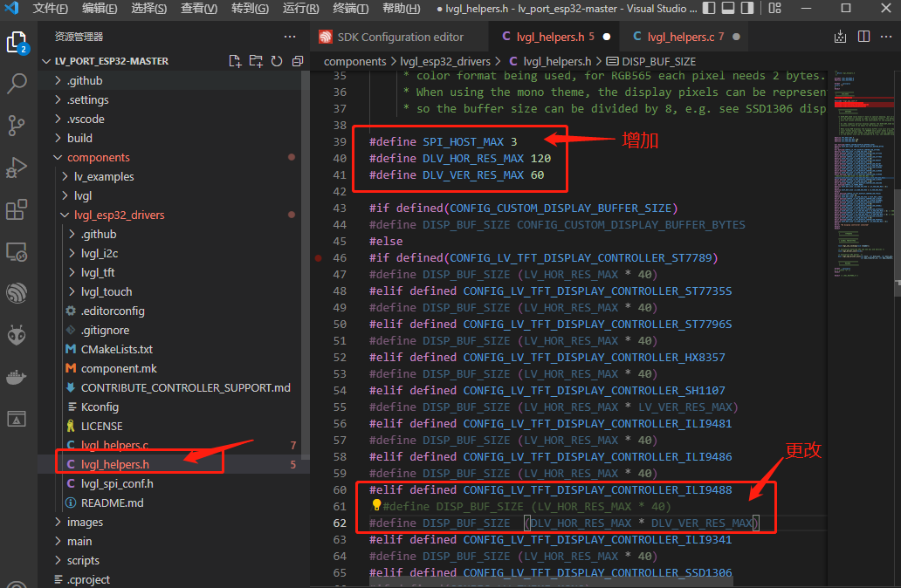Switch to SDK Configuration editor tab
The height and width of the screenshot is (588, 901).
coord(400,37)
